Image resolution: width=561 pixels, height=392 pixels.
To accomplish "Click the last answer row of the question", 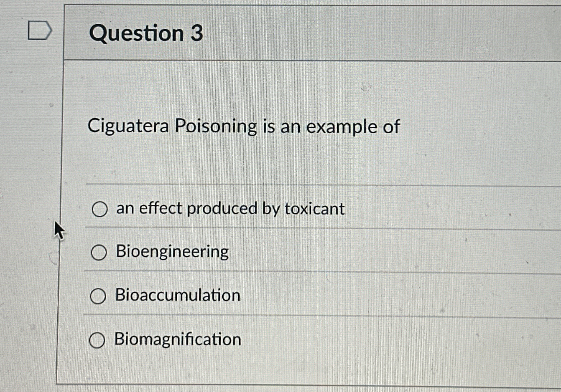I will pyautogui.click(x=220, y=339).
